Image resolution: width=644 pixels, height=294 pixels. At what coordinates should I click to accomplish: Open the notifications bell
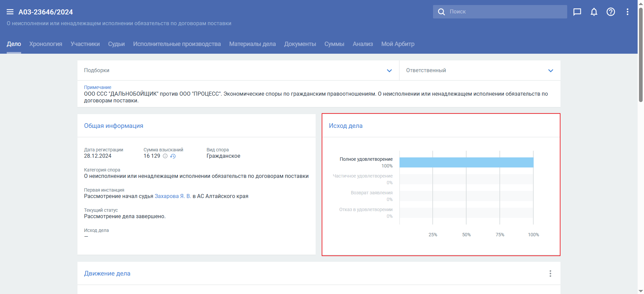[594, 12]
